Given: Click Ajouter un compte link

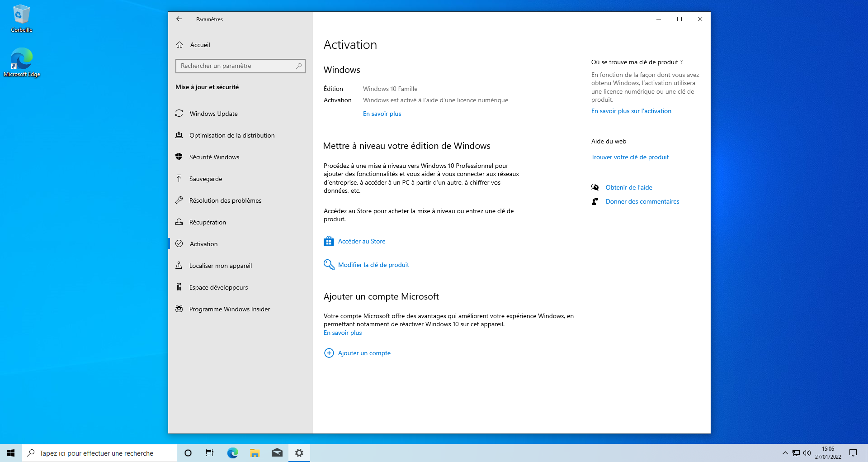Looking at the screenshot, I should tap(364, 353).
